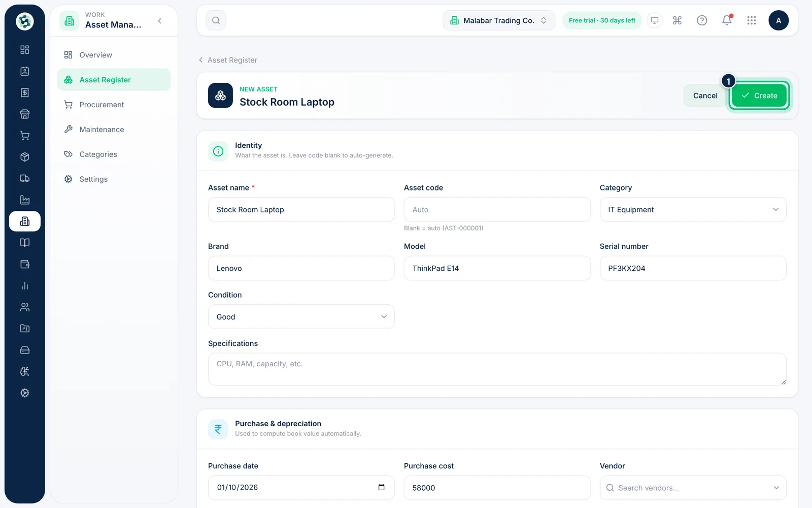Expand the Condition dropdown showing Good
The height and width of the screenshot is (508, 812).
(301, 316)
